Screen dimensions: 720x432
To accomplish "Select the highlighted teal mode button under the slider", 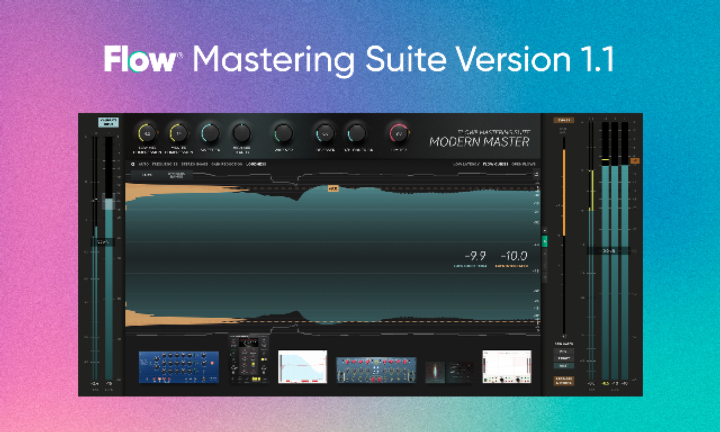I will pyautogui.click(x=563, y=366).
